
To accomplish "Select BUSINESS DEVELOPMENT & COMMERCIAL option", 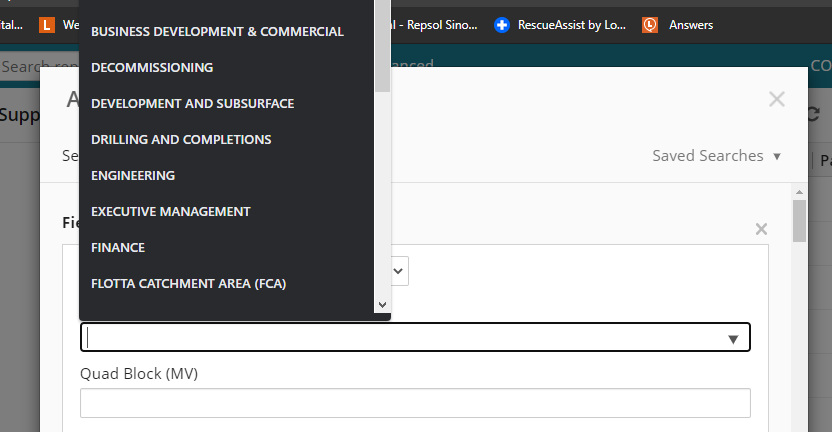I will point(217,32).
